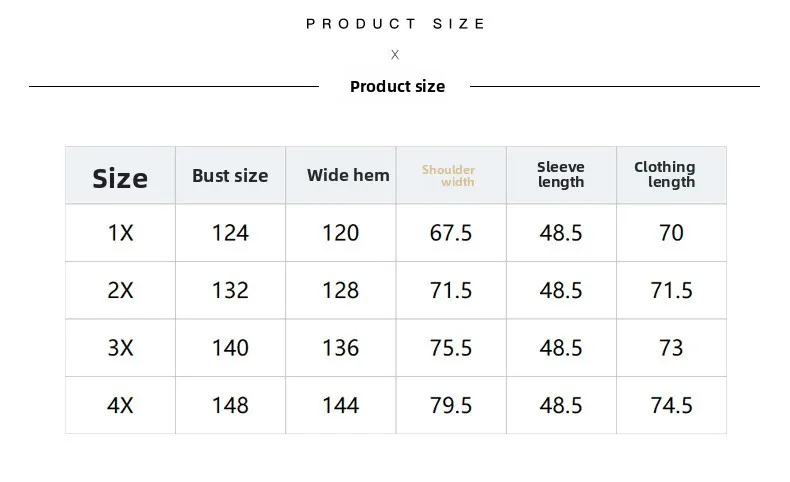Select the '1X' size row label
Viewport: 790px width, 482px height.
tap(120, 233)
